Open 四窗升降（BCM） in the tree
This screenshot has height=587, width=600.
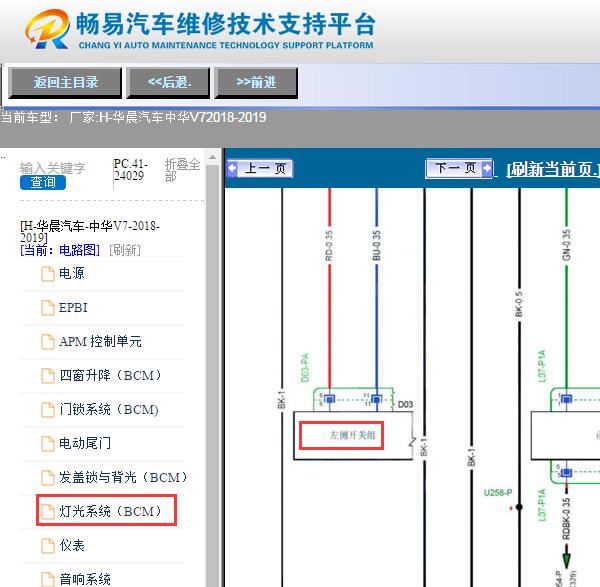pos(111,375)
